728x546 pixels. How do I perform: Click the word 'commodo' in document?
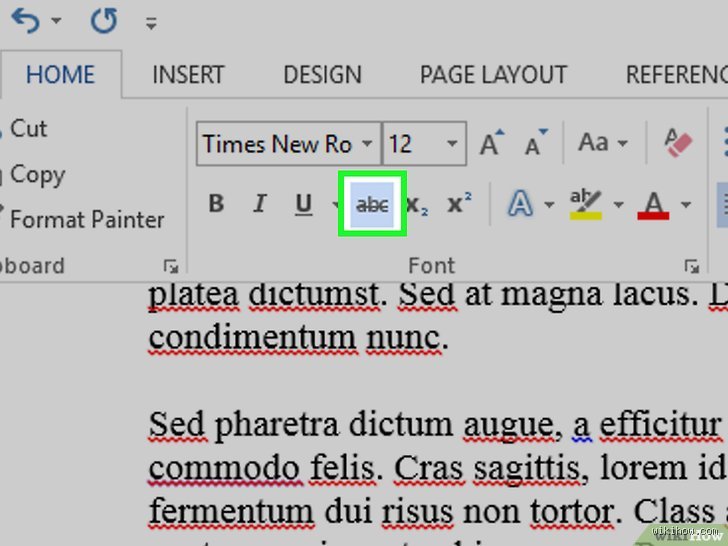(225, 468)
